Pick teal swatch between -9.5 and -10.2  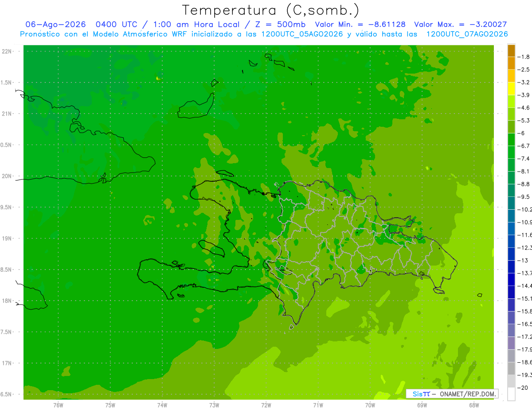[x=511, y=203]
